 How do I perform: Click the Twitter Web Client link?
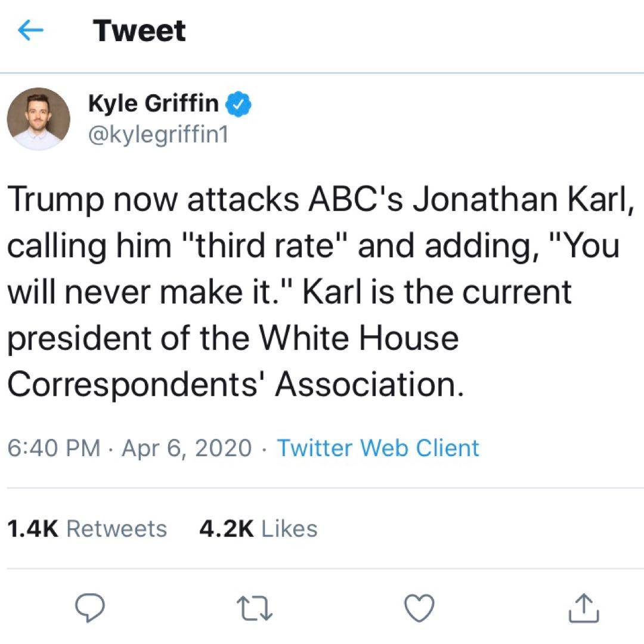pyautogui.click(x=378, y=448)
